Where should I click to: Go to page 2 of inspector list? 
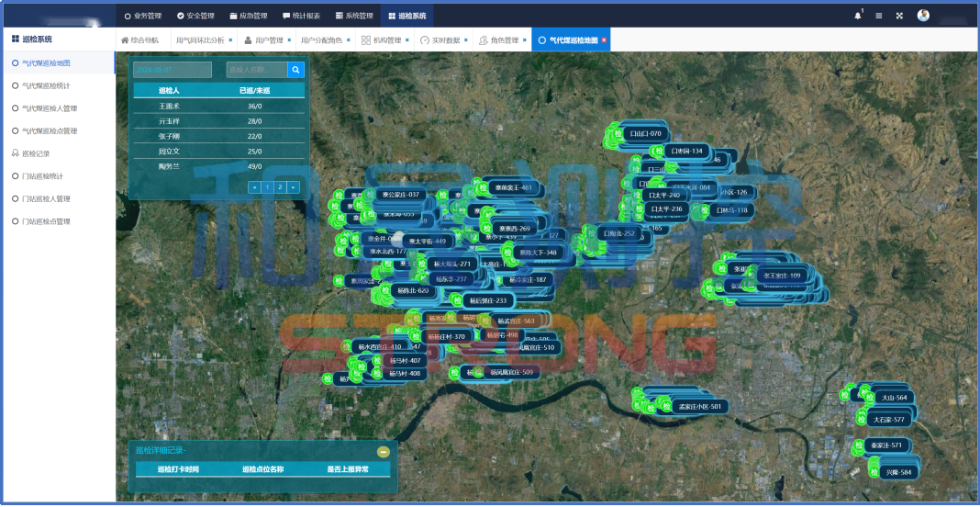coord(280,186)
